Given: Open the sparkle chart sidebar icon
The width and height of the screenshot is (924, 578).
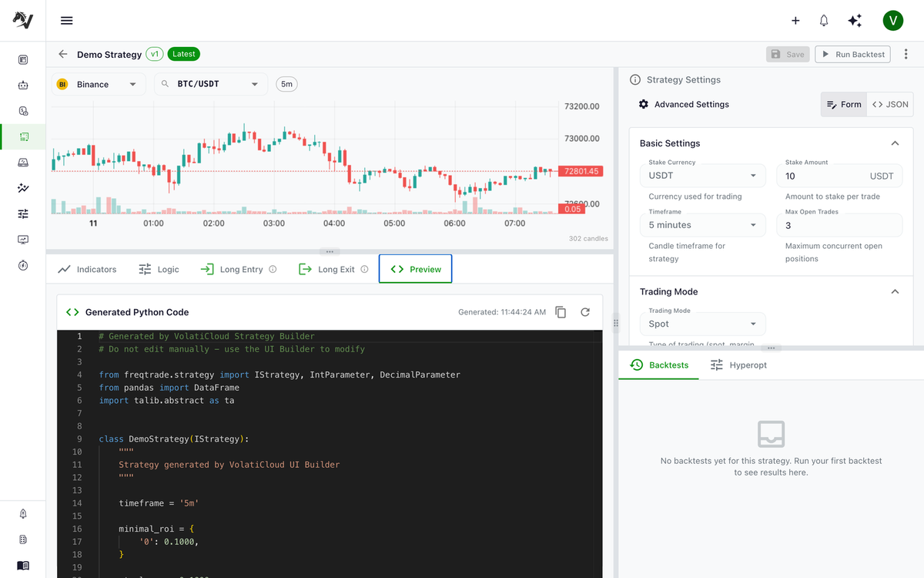Looking at the screenshot, I should pos(23,188).
